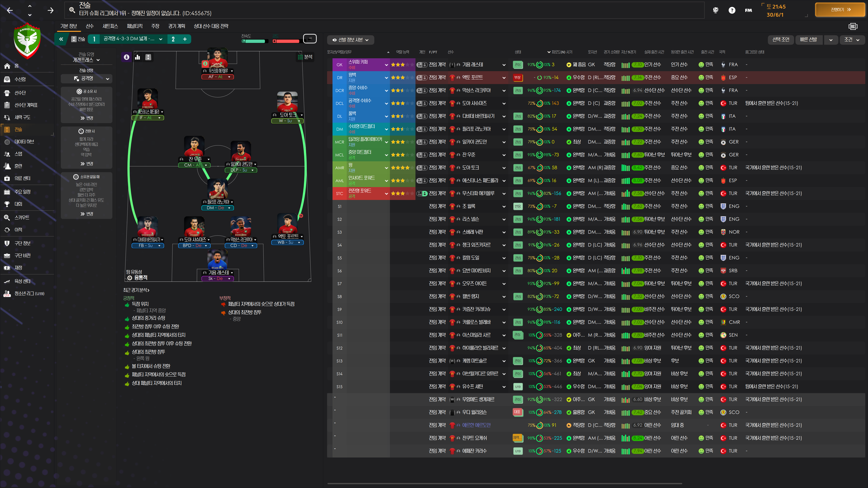Open the 공격형 mentality dropdown
This screenshot has height=488, width=868.
[x=87, y=78]
